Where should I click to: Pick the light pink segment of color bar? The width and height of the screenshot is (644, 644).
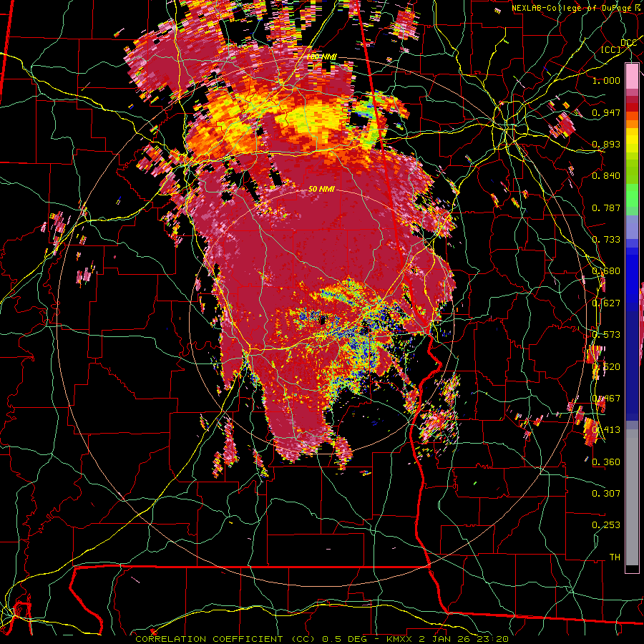point(632,76)
